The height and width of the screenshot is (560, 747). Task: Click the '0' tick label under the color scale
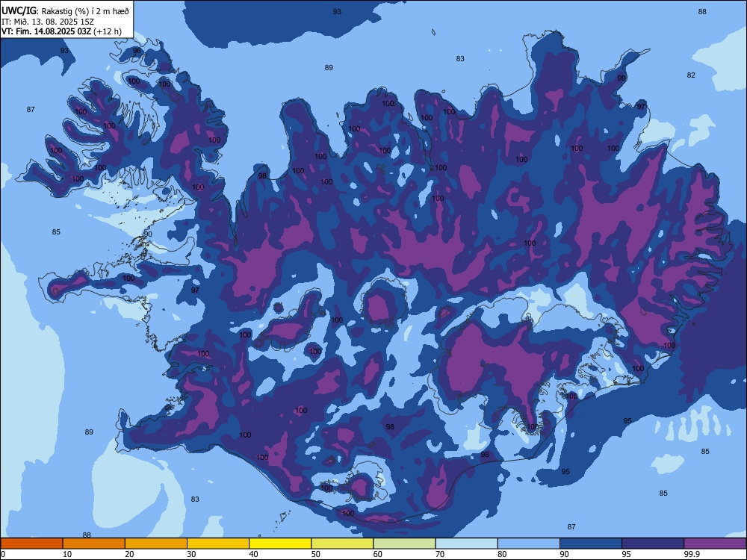tap(3, 554)
